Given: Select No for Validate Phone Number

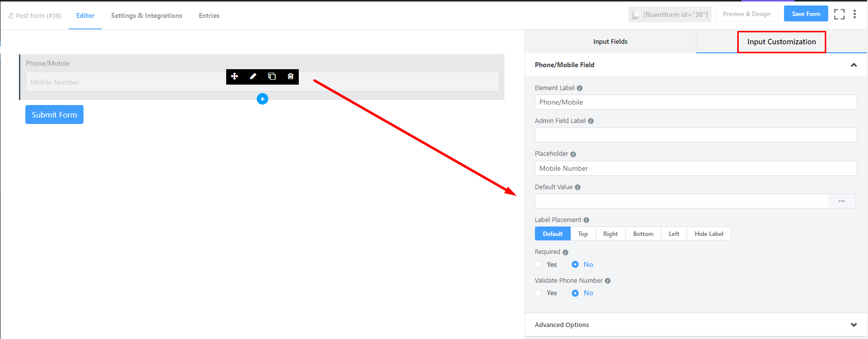Looking at the screenshot, I should pyautogui.click(x=575, y=293).
